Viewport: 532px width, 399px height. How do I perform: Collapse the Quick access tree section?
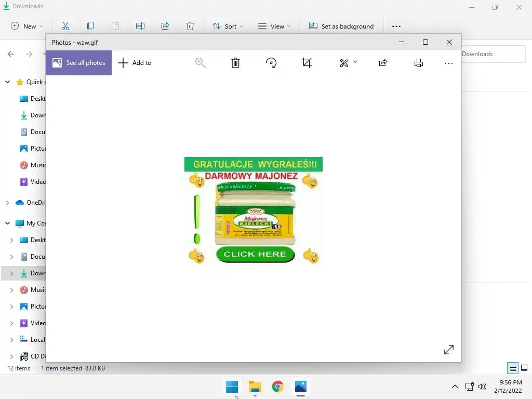tap(7, 82)
